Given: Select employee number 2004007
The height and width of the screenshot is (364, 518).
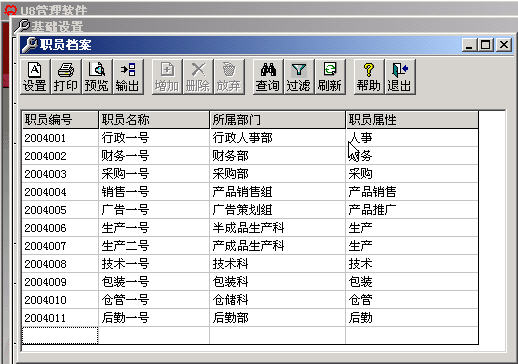Looking at the screenshot, I should [60, 246].
